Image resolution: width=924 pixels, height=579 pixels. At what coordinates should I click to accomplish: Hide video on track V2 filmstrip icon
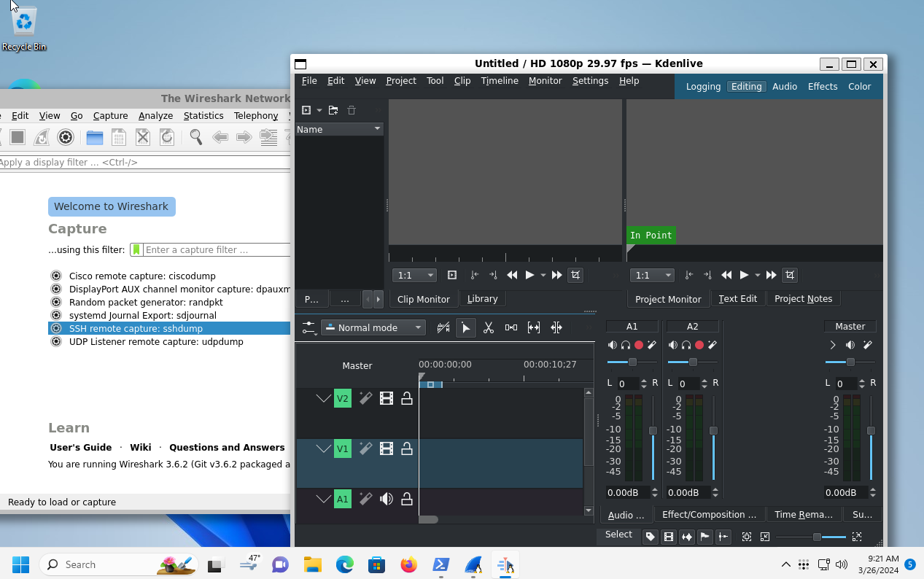coord(387,398)
